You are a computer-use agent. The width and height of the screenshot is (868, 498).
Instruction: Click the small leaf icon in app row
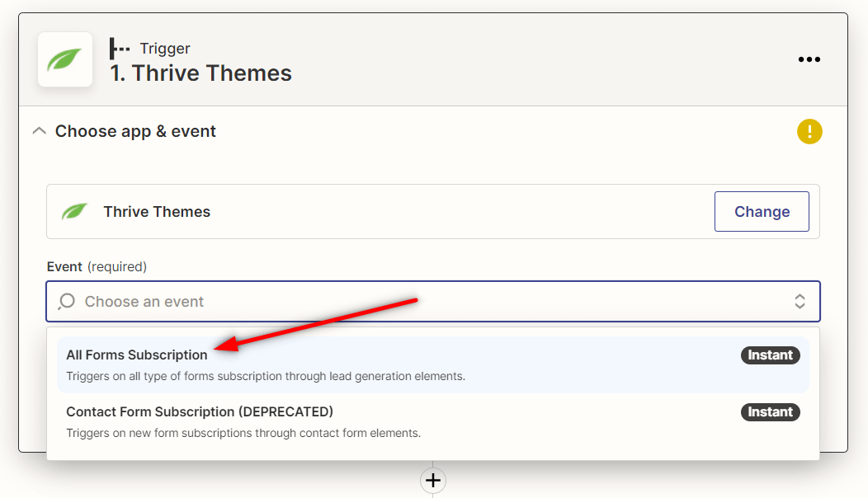(x=74, y=212)
